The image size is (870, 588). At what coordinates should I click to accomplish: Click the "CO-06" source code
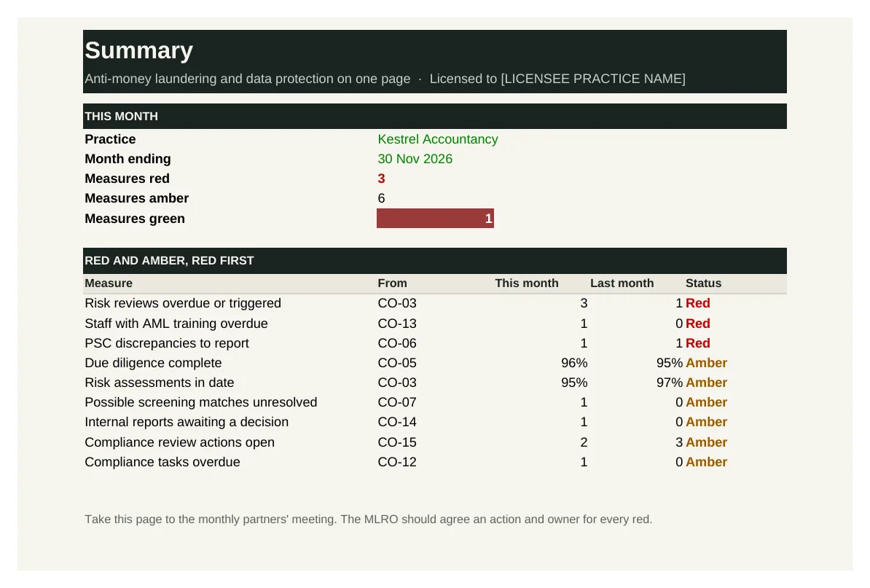(x=397, y=343)
